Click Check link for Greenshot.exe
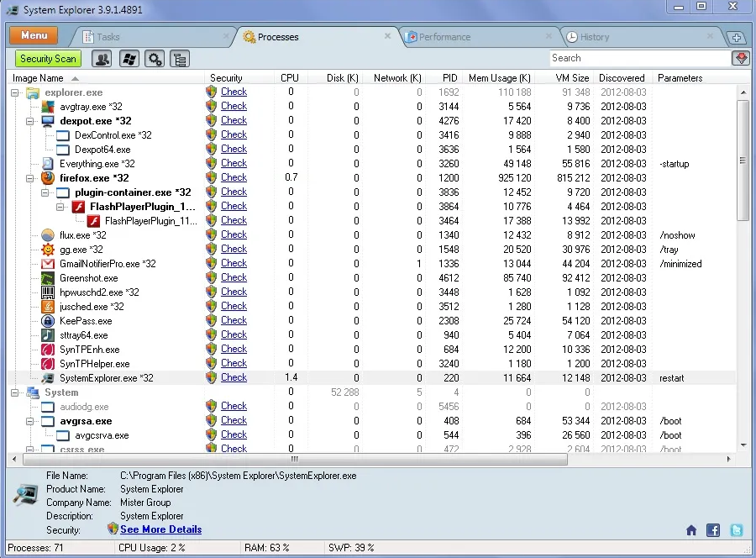The height and width of the screenshot is (558, 756). [x=234, y=277]
